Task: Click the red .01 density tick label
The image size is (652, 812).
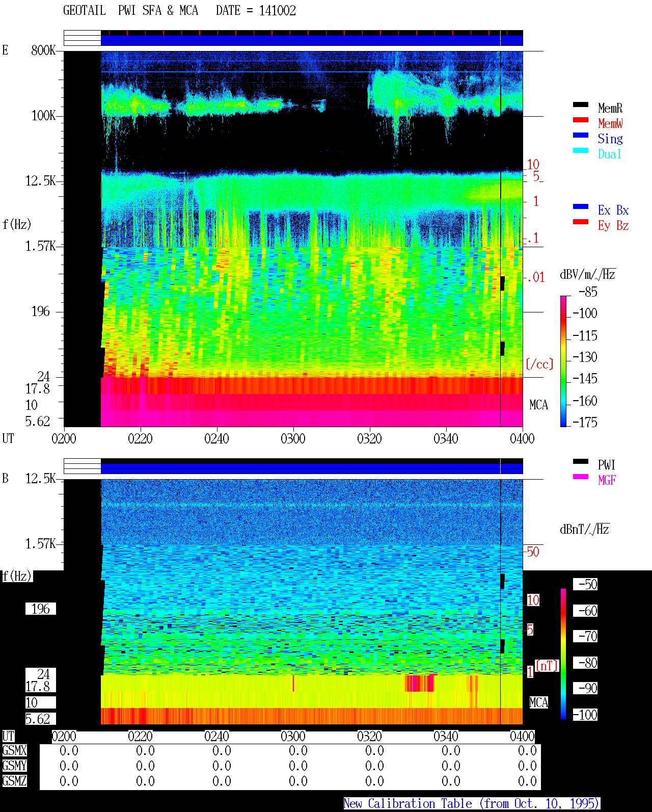Action: (x=535, y=277)
